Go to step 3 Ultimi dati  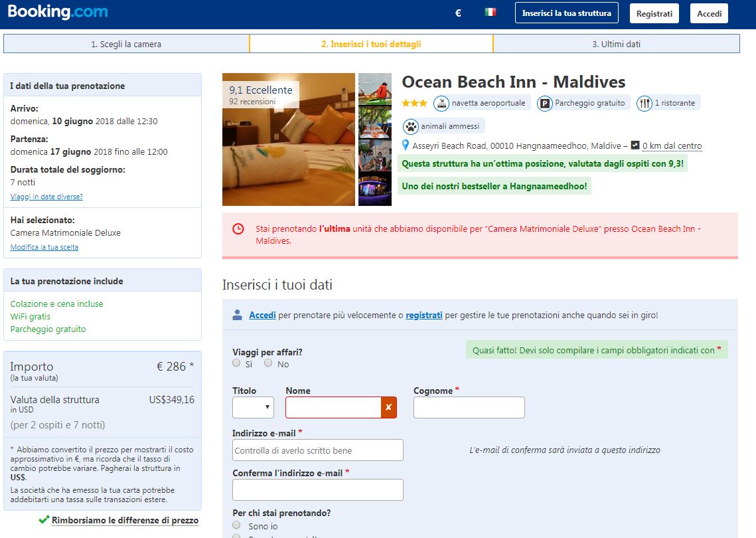coord(616,44)
